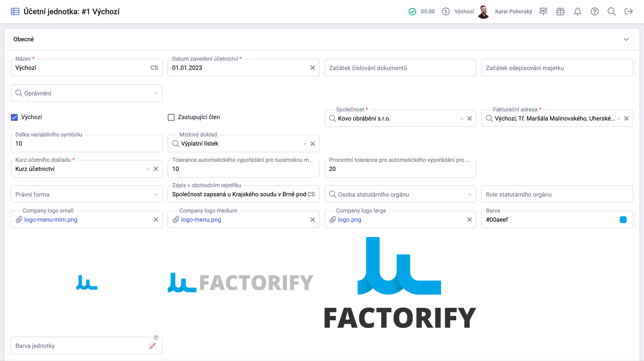Open the signpost navigation icon
The image size is (644, 361).
pos(543,11)
